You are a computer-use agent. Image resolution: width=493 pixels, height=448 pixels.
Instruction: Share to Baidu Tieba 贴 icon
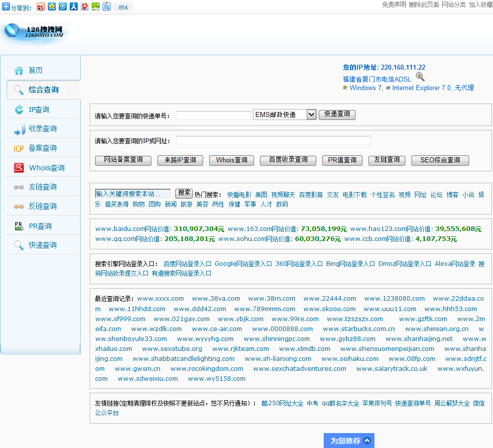click(107, 6)
